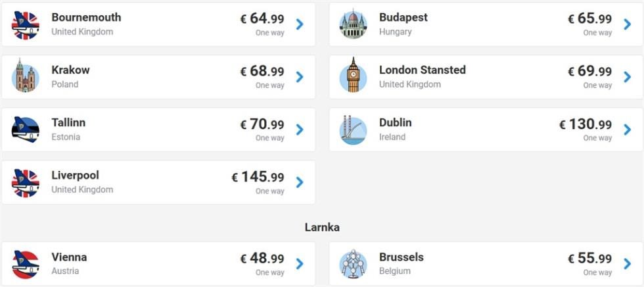Viewport: 644px width, 287px height.
Task: Click the Tallinn Estonian flag plane icon
Action: pyautogui.click(x=26, y=130)
